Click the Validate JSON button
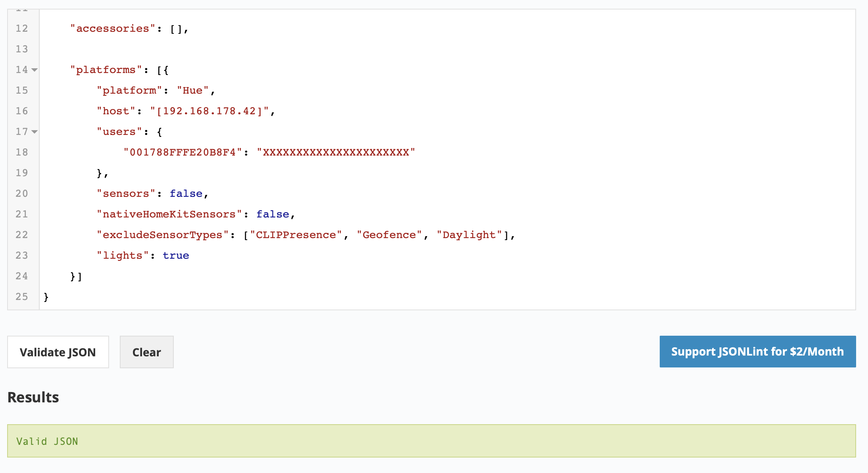 pos(58,352)
